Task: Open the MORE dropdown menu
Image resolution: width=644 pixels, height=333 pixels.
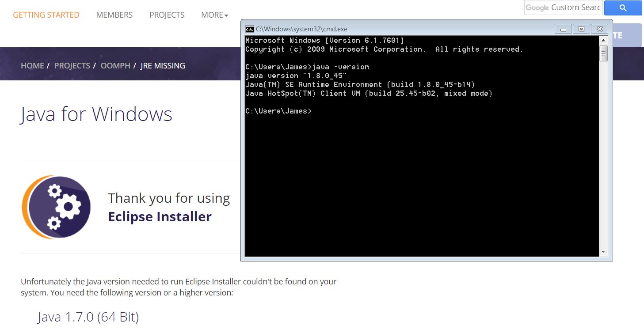Action: coord(214,15)
